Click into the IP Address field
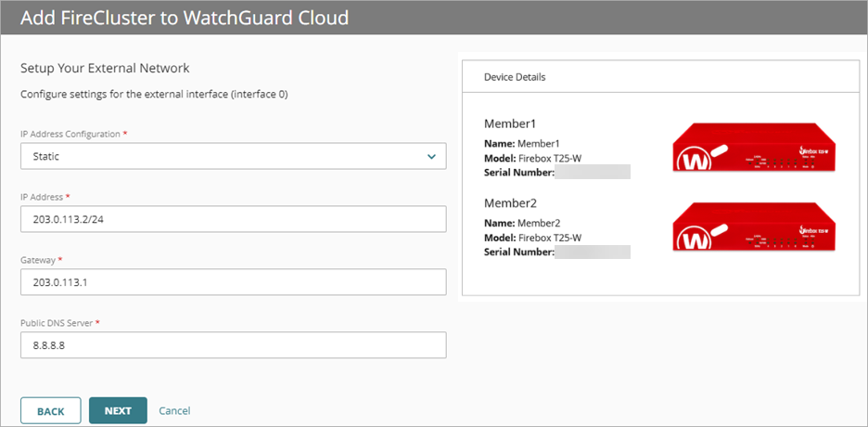Screen dimensions: 868x427 (x=232, y=219)
